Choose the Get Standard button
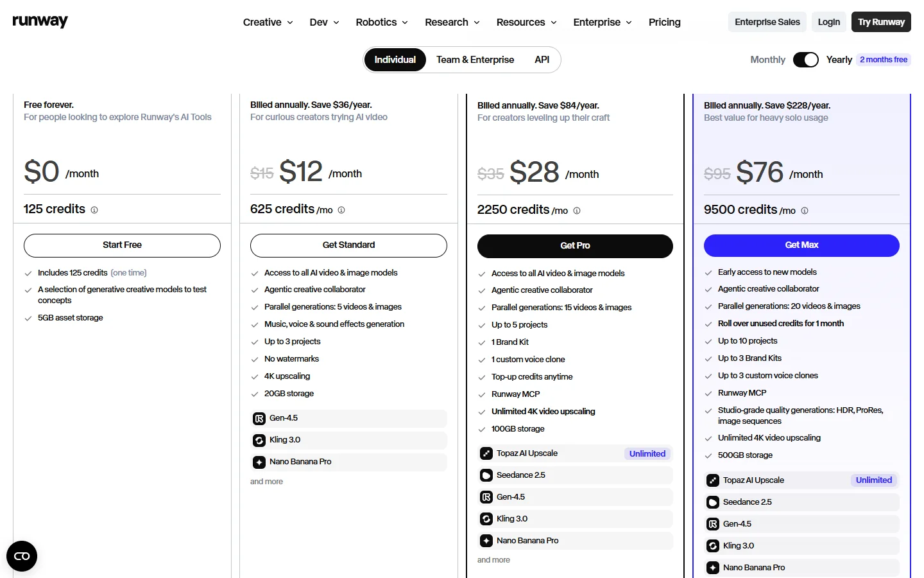 [x=348, y=245]
